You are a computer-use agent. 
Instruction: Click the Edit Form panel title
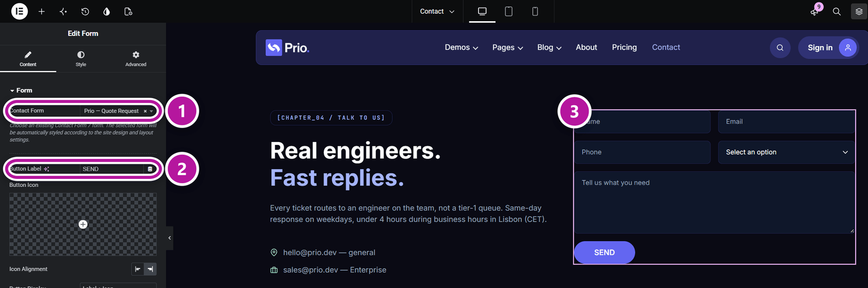click(x=83, y=34)
